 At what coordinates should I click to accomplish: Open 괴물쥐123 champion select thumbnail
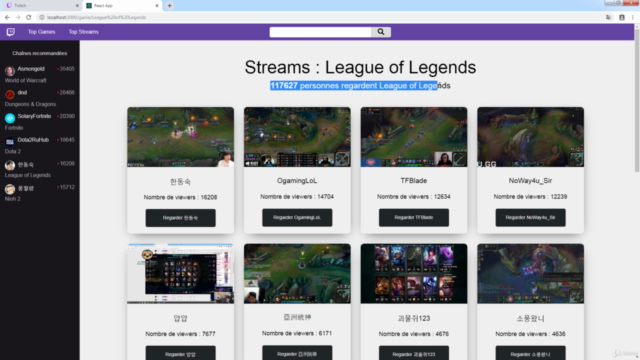414,274
